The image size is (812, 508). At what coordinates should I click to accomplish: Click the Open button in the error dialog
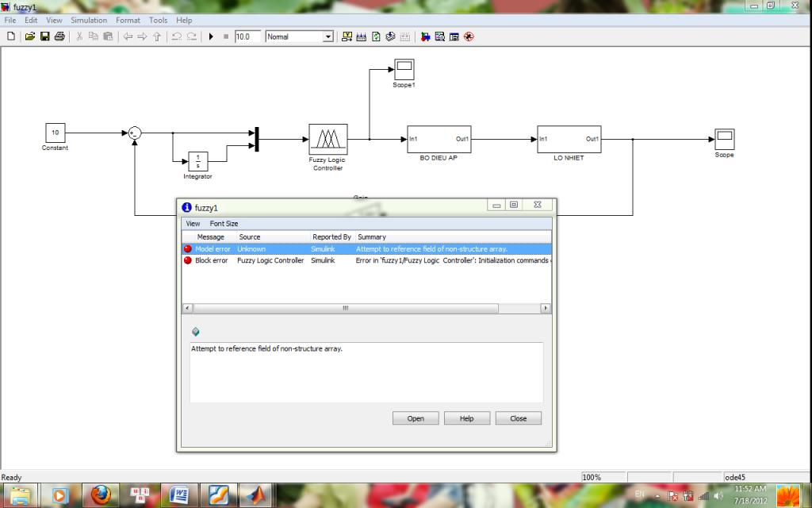416,418
